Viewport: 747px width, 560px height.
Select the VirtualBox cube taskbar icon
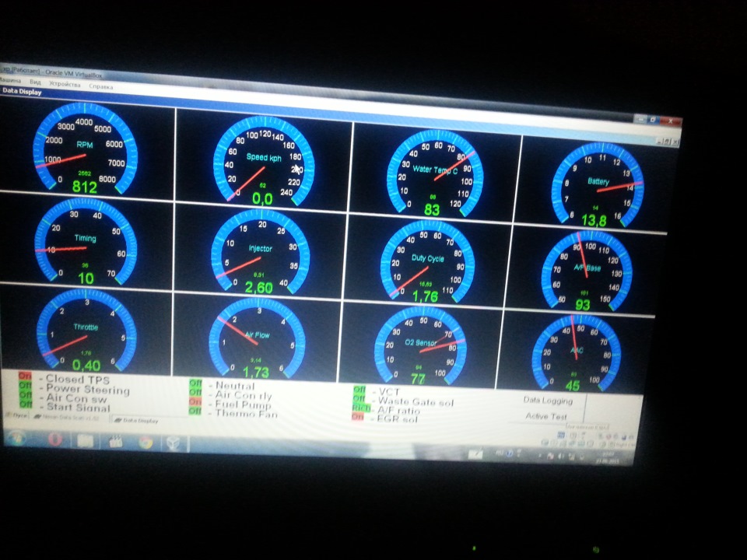point(174,444)
